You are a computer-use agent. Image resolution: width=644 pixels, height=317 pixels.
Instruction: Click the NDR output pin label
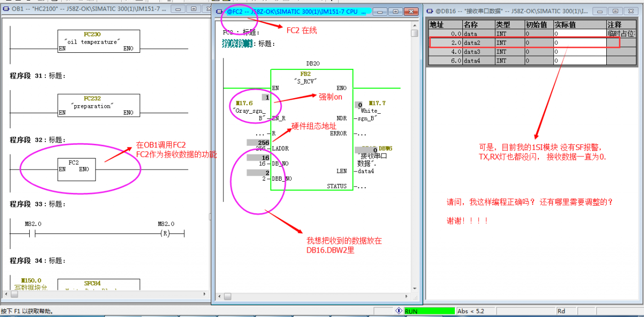341,118
